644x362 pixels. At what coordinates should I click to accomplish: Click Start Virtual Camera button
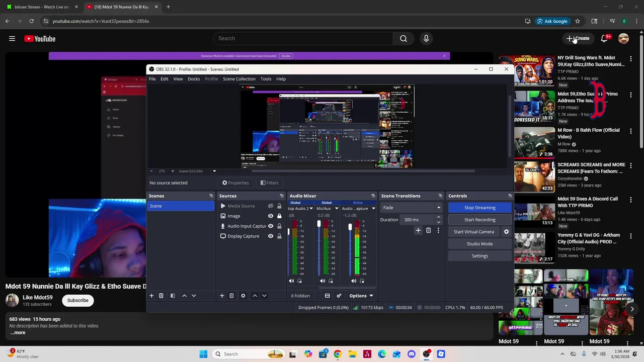474,232
